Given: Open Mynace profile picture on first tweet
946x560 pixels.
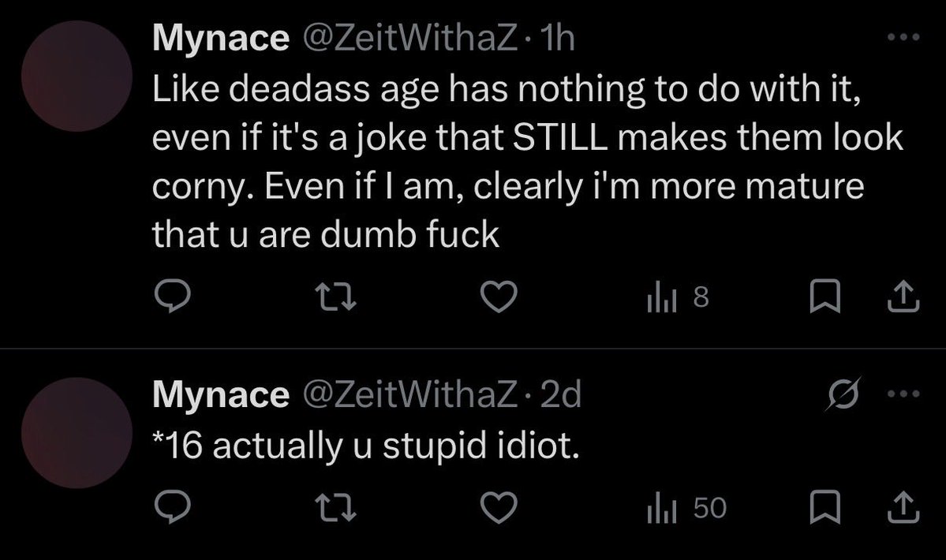Looking at the screenshot, I should (76, 76).
